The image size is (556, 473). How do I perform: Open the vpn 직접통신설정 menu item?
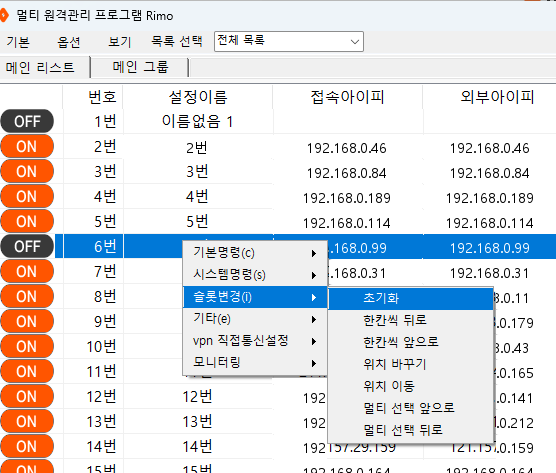tap(255, 341)
